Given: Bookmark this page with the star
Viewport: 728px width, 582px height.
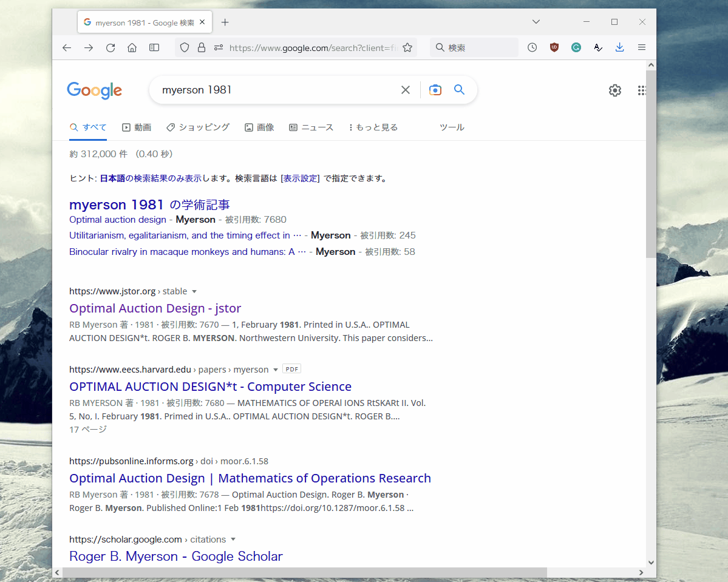Looking at the screenshot, I should tap(407, 48).
